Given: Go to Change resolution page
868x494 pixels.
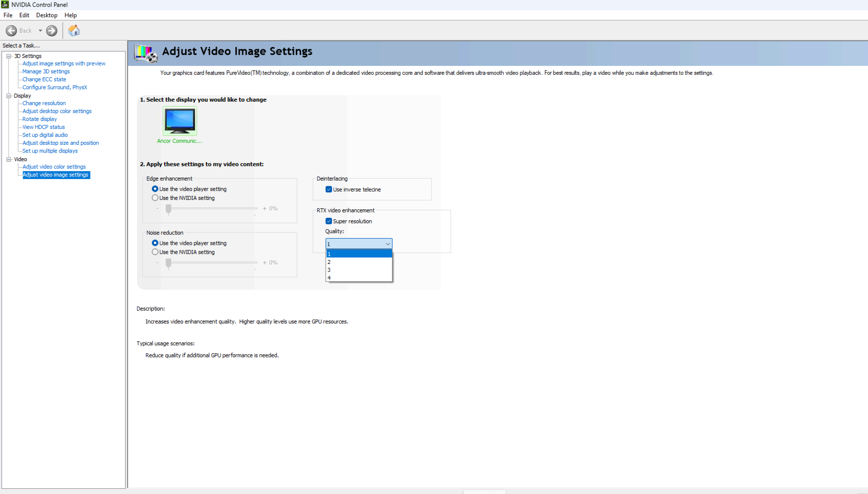Looking at the screenshot, I should [x=44, y=103].
